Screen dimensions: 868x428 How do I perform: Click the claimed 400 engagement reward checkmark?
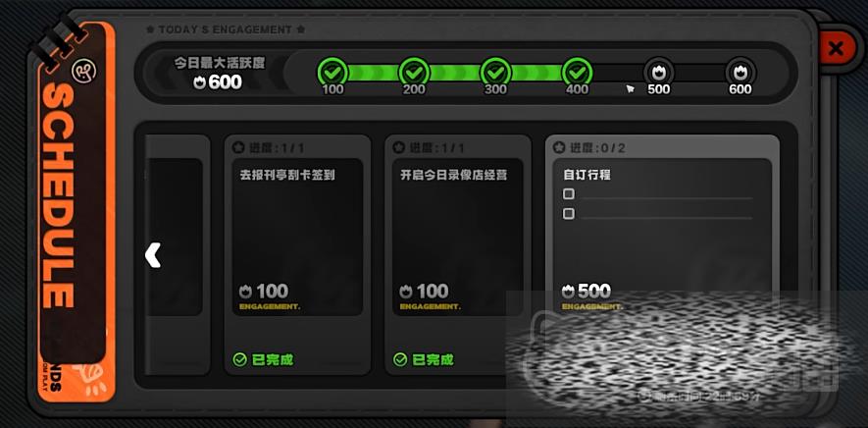pyautogui.click(x=578, y=72)
